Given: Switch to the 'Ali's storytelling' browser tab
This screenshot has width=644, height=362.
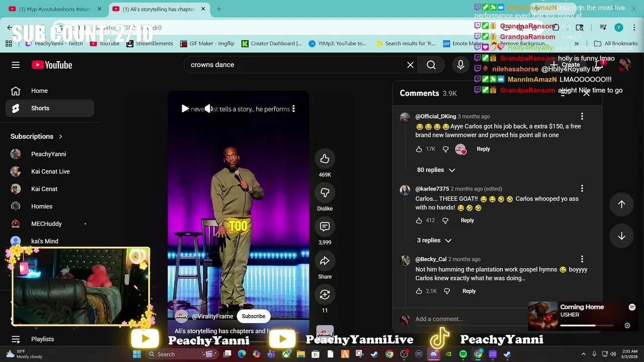Looking at the screenshot, I should pyautogui.click(x=158, y=9).
